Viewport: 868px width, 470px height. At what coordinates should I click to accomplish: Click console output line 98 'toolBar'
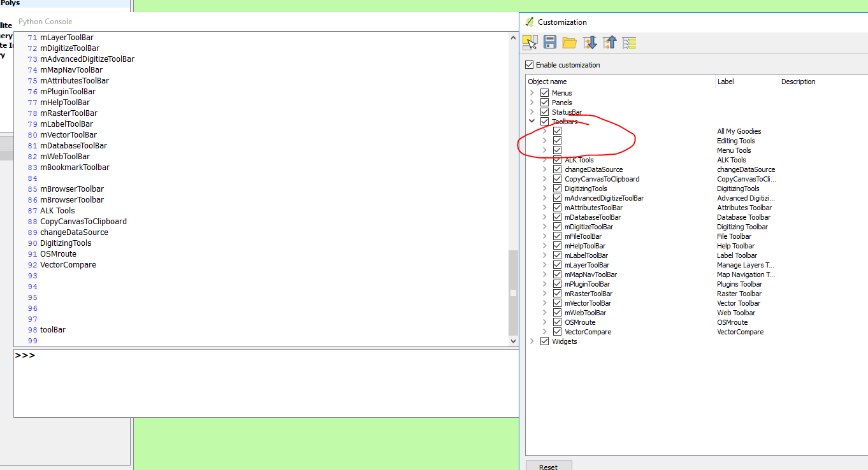pyautogui.click(x=53, y=330)
